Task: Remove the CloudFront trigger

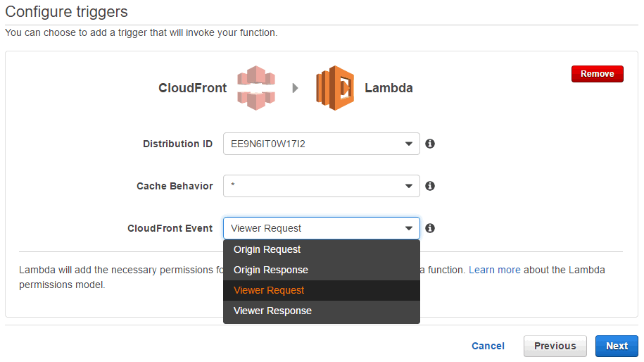Action: click(597, 74)
